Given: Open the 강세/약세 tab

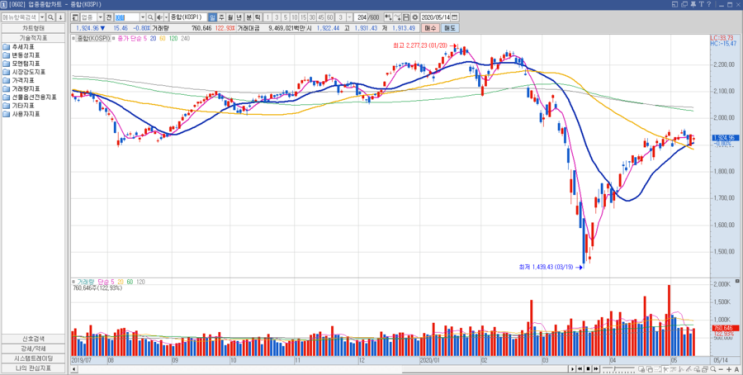Looking at the screenshot, I should [33, 348].
